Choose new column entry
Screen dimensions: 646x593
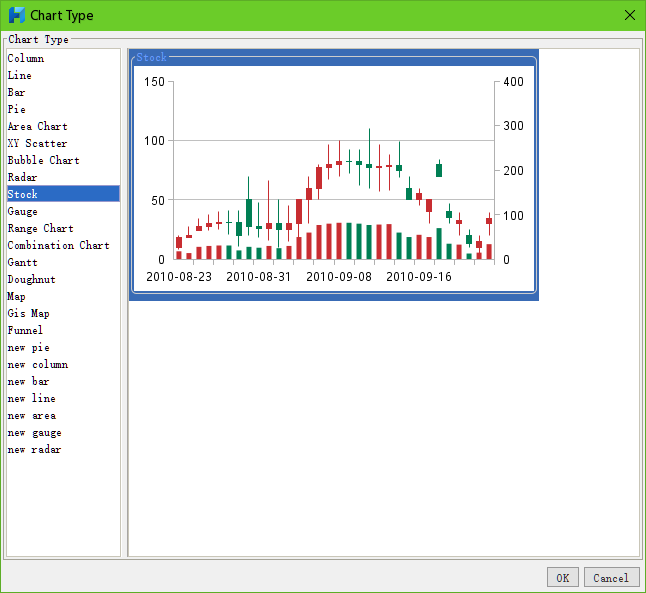click(x=63, y=365)
